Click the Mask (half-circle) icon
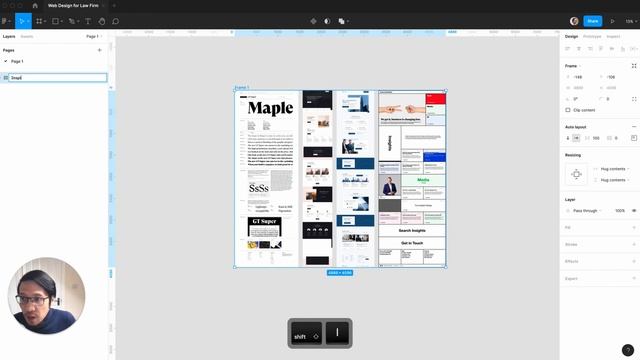Viewport: 640px width, 360px height. click(x=327, y=21)
